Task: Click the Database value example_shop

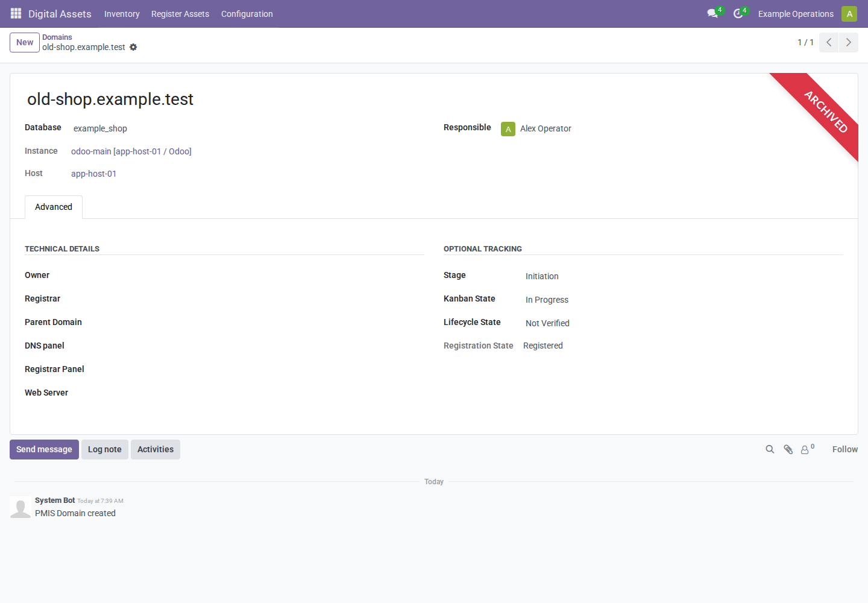Action: (100, 128)
